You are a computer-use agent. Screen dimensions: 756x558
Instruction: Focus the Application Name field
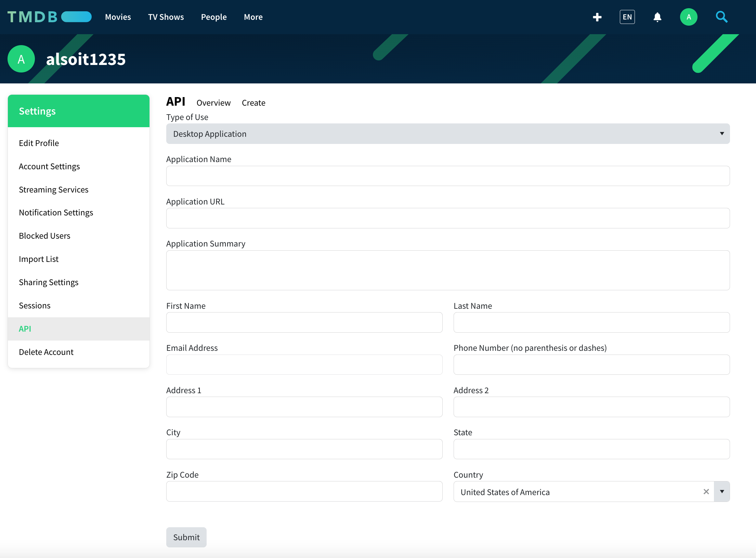pyautogui.click(x=448, y=176)
